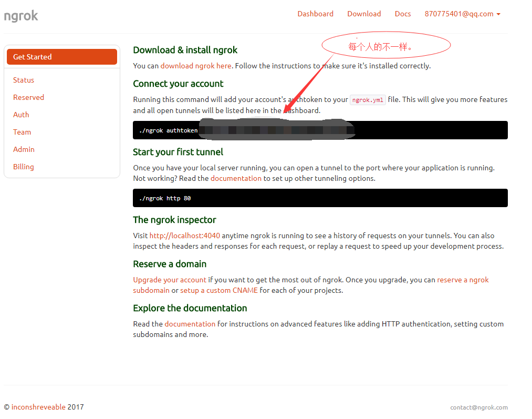Viewport: 532px width, 419px height.
Task: Click the ngrok.yml code label
Action: [368, 100]
